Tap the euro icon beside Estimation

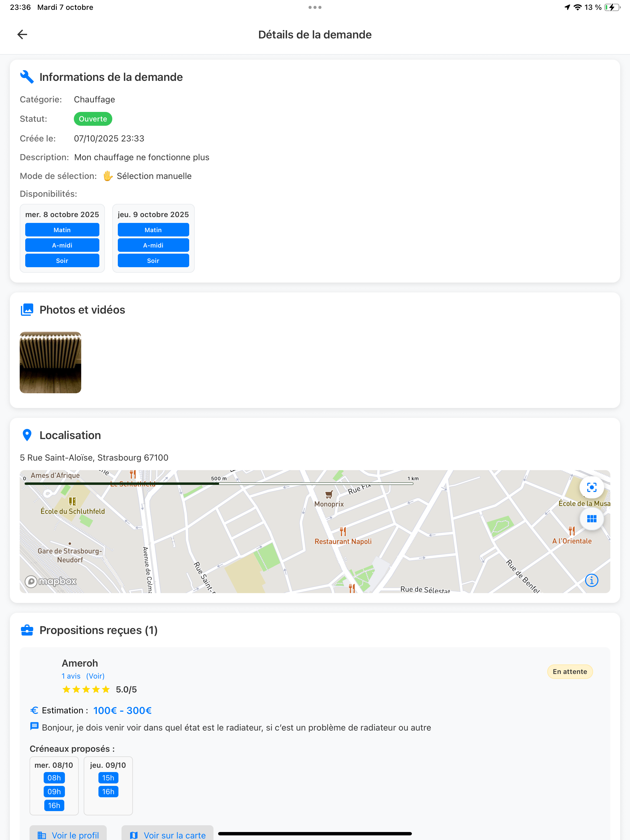(x=34, y=711)
